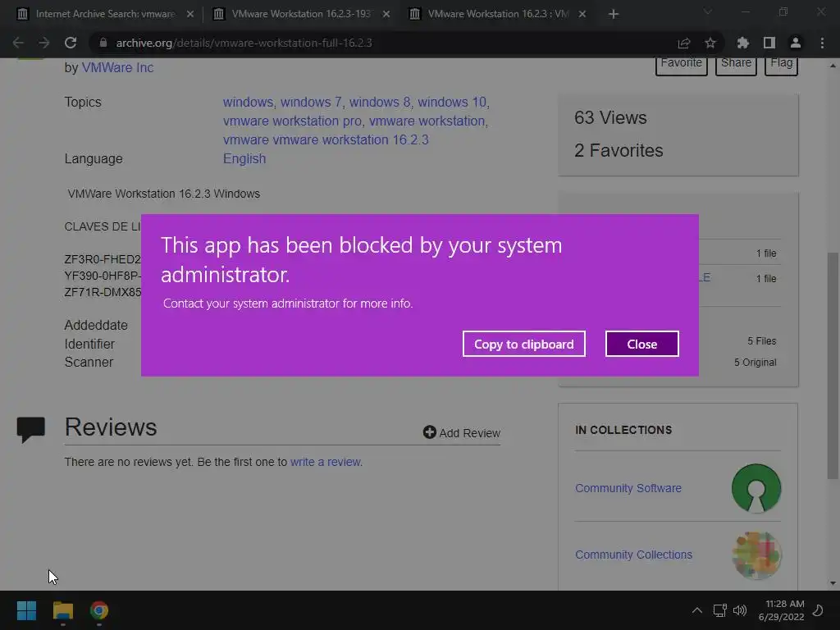Open the windows 8 topic link
Image resolution: width=840 pixels, height=630 pixels.
pos(380,102)
